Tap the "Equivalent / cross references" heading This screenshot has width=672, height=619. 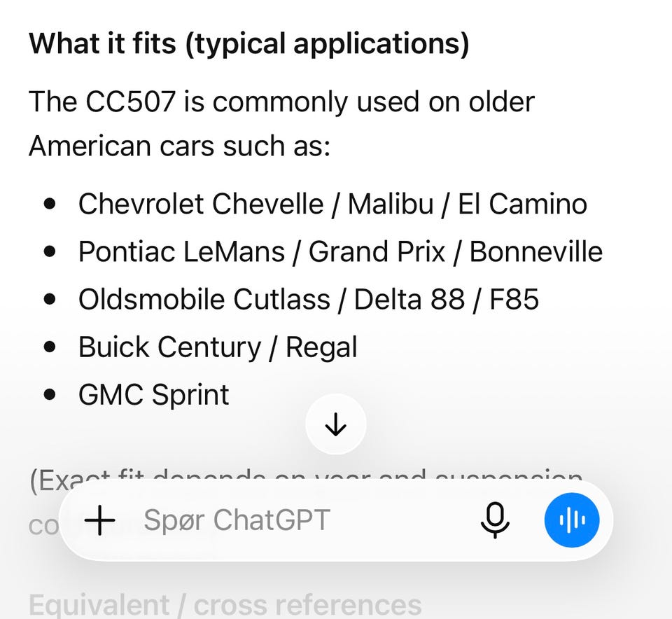(225, 605)
